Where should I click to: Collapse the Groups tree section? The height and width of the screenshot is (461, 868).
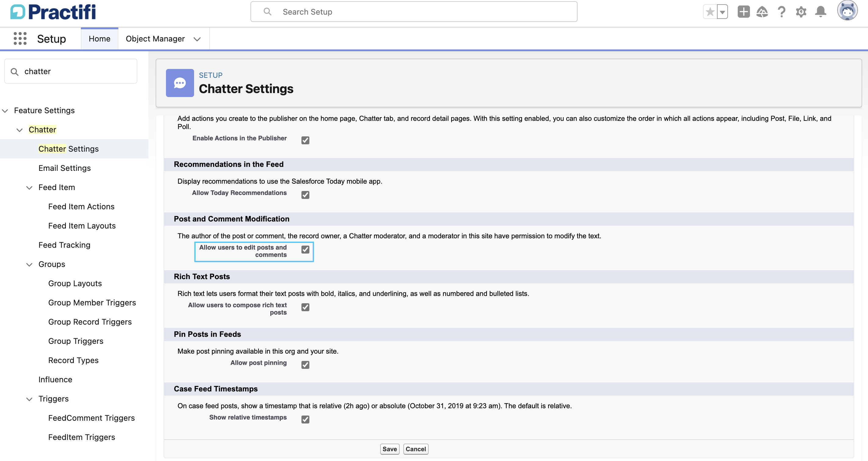tap(29, 265)
